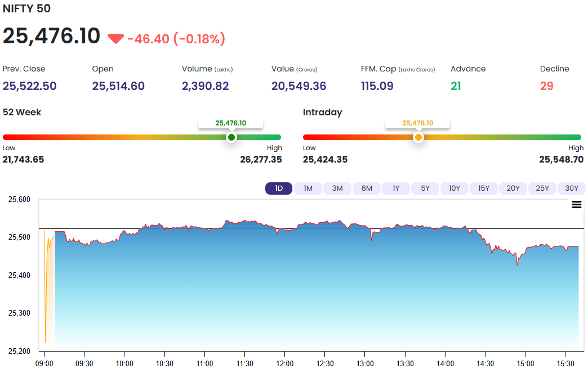The width and height of the screenshot is (588, 373).
Task: Select the 25Y chart range
Action: point(542,188)
